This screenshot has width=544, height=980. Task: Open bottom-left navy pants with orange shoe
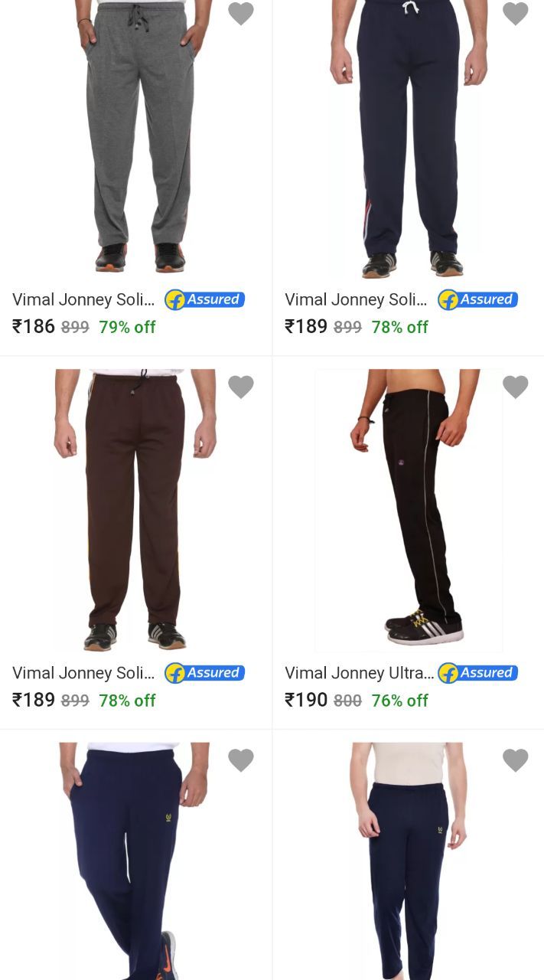pyautogui.click(x=134, y=861)
